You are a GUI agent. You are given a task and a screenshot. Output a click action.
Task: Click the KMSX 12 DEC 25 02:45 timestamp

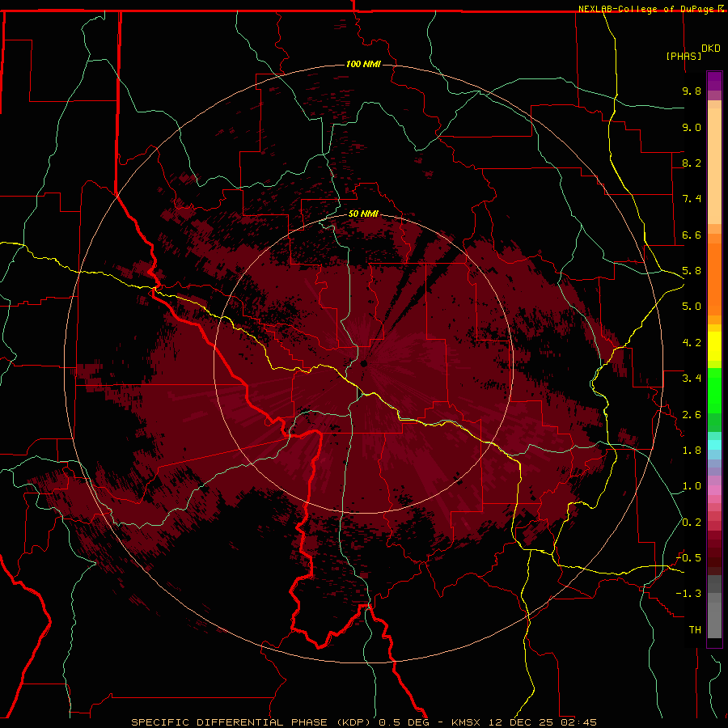pos(523,722)
